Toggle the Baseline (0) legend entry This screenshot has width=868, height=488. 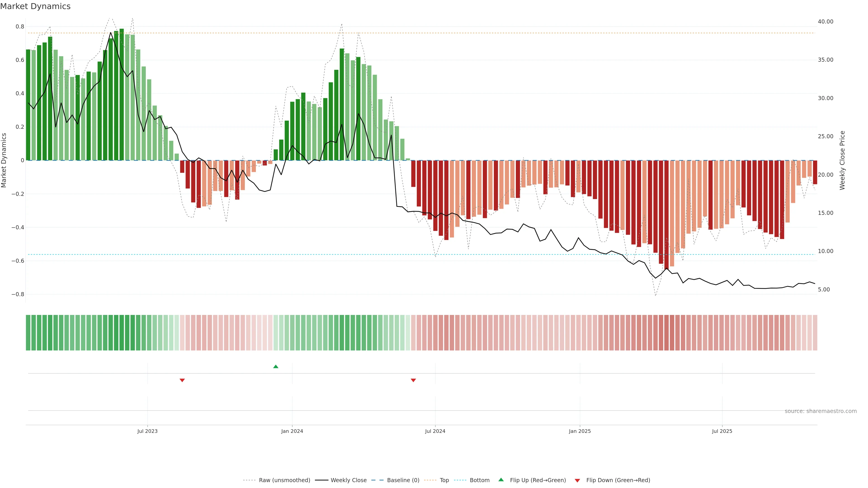pos(403,480)
